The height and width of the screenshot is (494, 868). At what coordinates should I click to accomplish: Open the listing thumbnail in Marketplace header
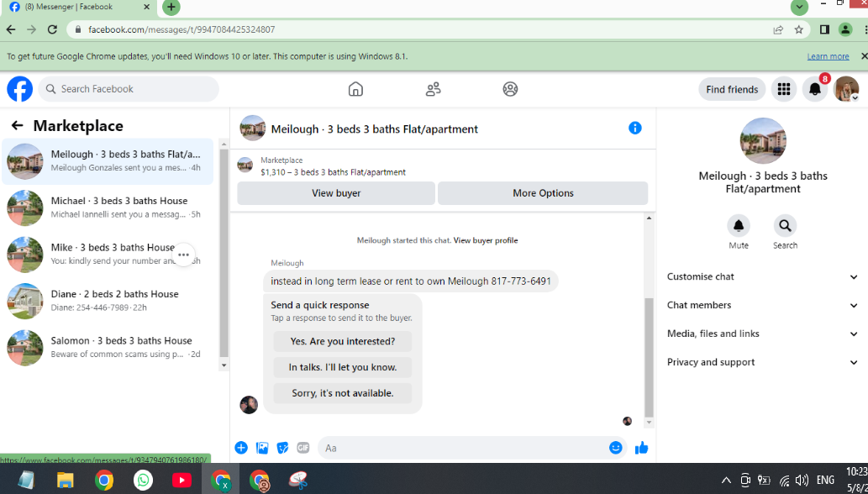click(245, 165)
